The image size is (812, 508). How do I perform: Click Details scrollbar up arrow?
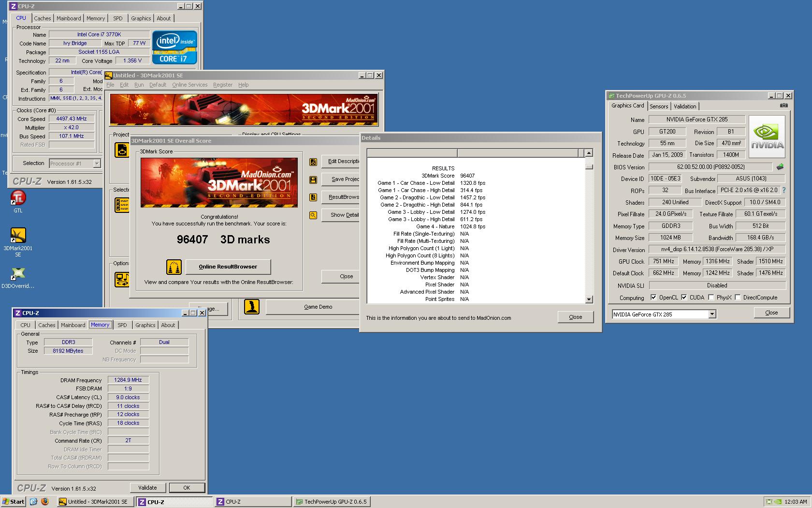[589, 153]
